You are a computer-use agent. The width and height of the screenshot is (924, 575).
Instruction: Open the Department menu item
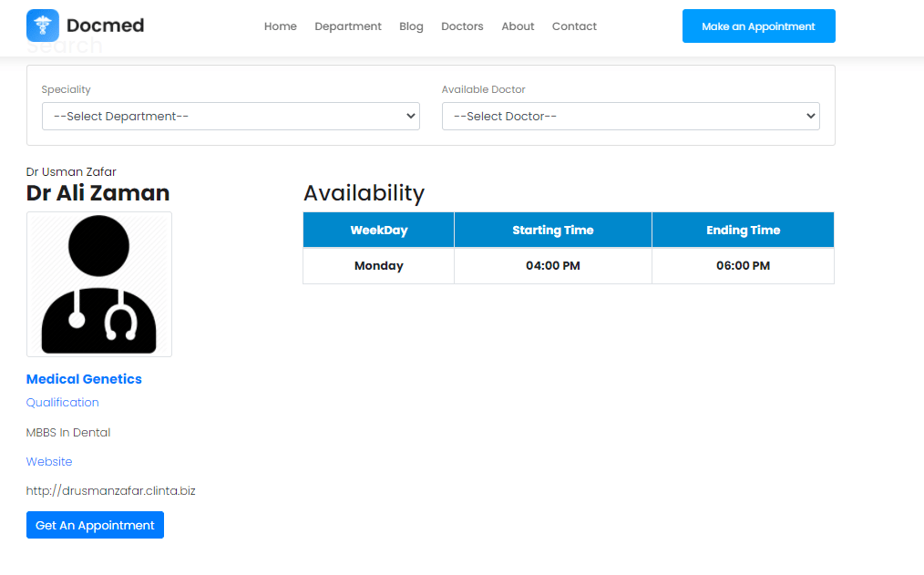(x=348, y=26)
